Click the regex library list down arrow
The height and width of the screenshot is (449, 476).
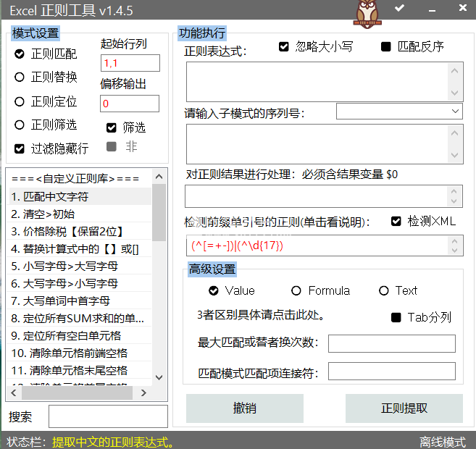click(x=159, y=377)
